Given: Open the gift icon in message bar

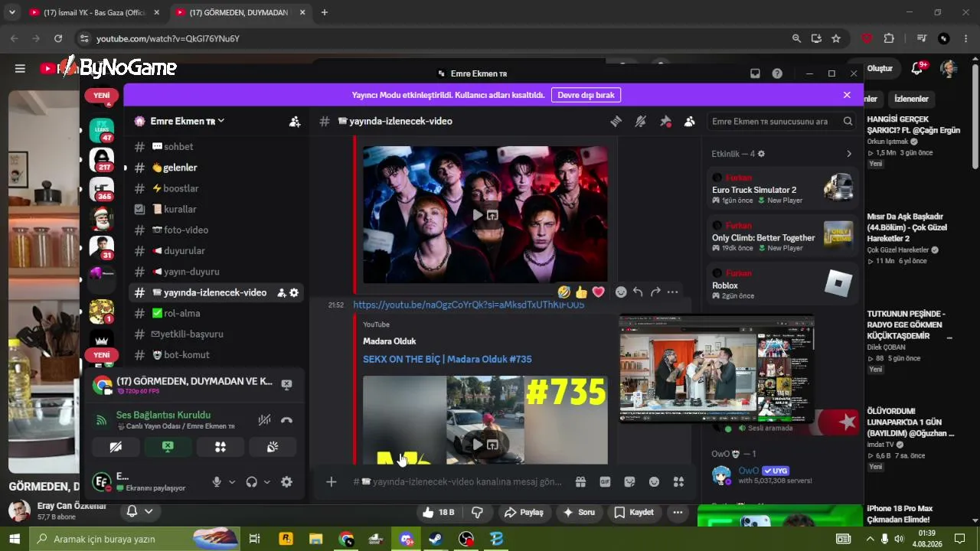Looking at the screenshot, I should [580, 481].
